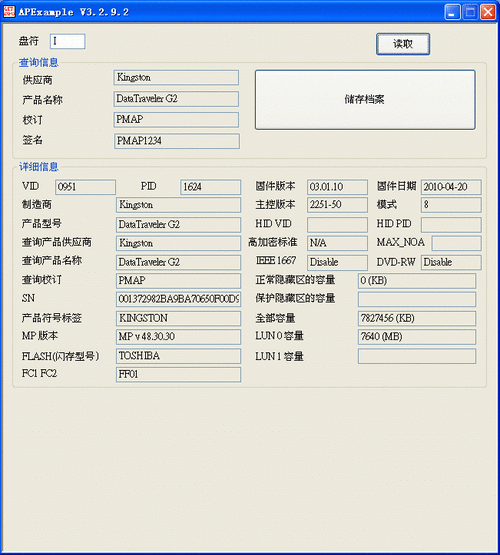Click the 模式 field showing 8
This screenshot has width=500, height=555.
pos(451,205)
